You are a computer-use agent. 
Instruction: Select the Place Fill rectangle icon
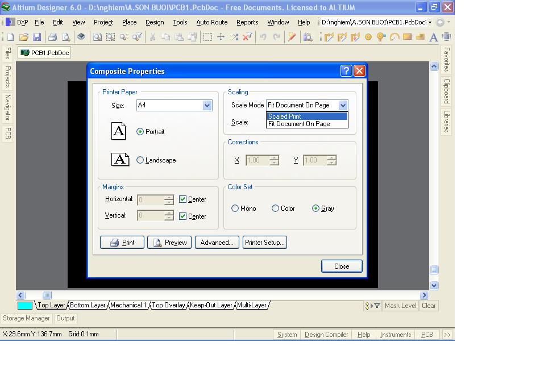(407, 37)
